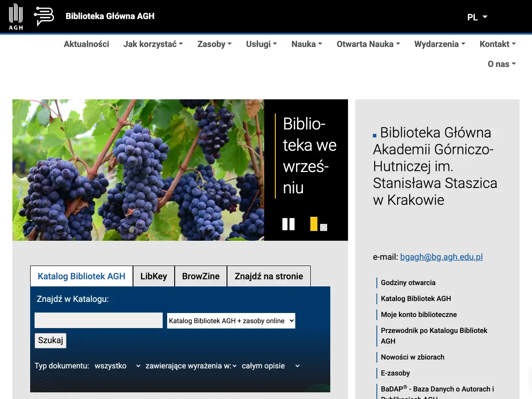Viewport: 532px width, 399px height.
Task: Open the PL language dropdown
Action: 477,17
